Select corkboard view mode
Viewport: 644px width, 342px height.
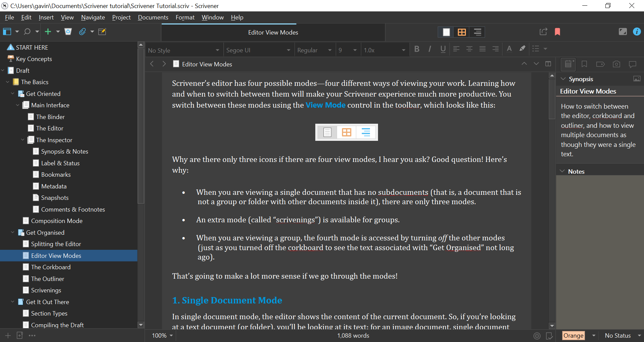click(462, 32)
